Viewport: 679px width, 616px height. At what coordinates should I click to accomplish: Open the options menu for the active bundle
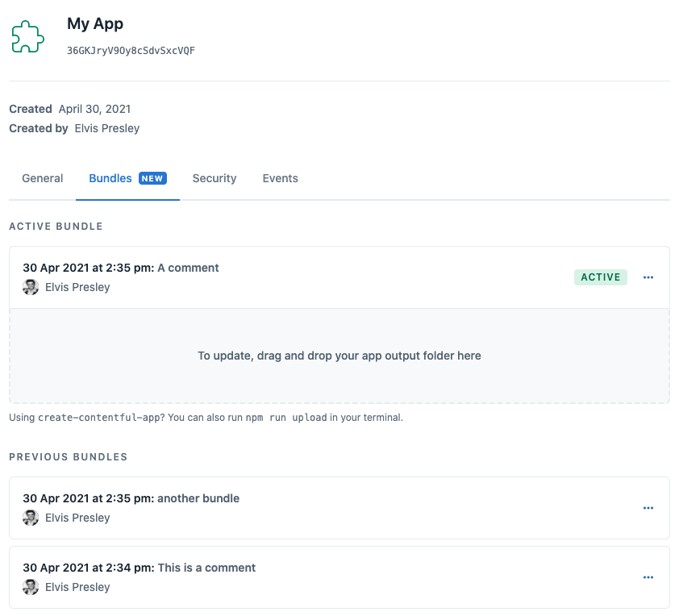point(648,277)
